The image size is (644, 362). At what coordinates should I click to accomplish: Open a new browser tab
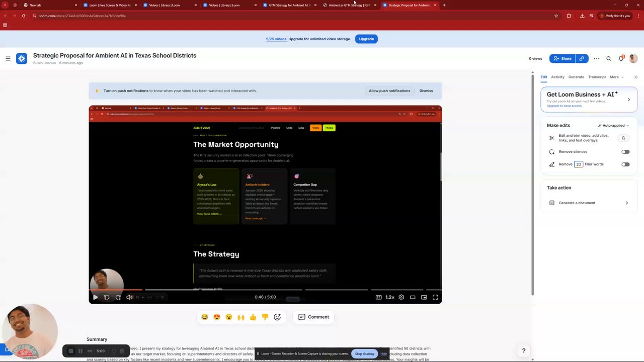click(x=444, y=5)
